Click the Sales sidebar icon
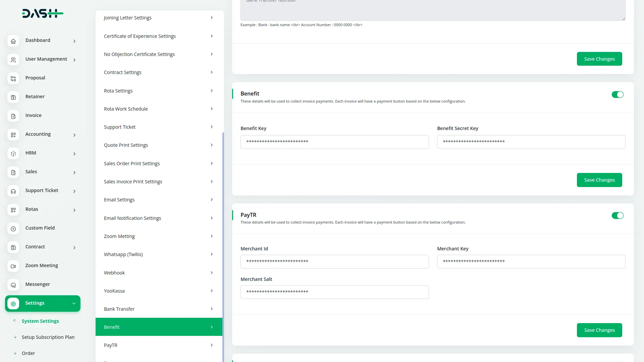The image size is (644, 362). 13,172
